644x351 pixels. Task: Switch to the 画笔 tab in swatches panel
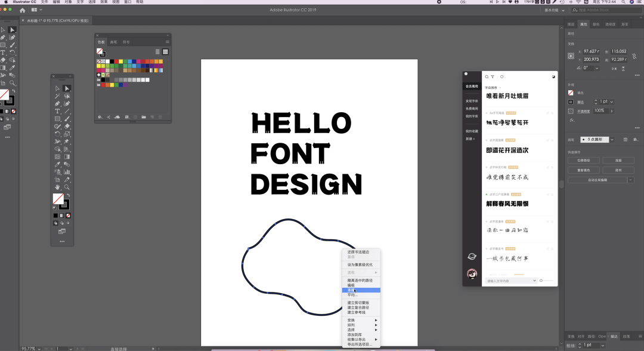pyautogui.click(x=113, y=42)
